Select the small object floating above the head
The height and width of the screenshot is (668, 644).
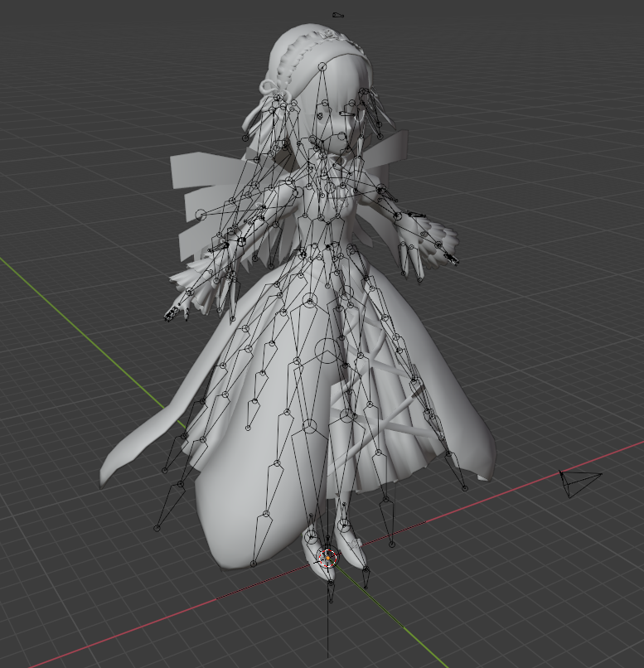(338, 16)
